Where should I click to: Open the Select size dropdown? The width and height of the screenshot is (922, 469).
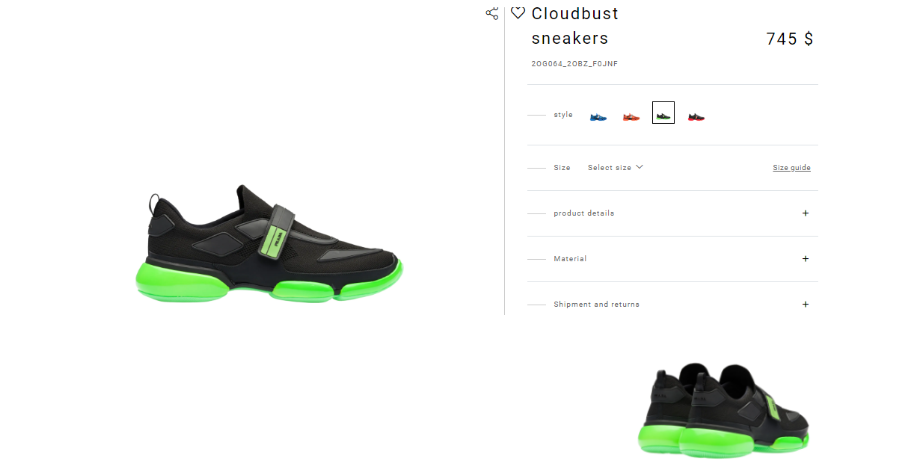pos(615,168)
